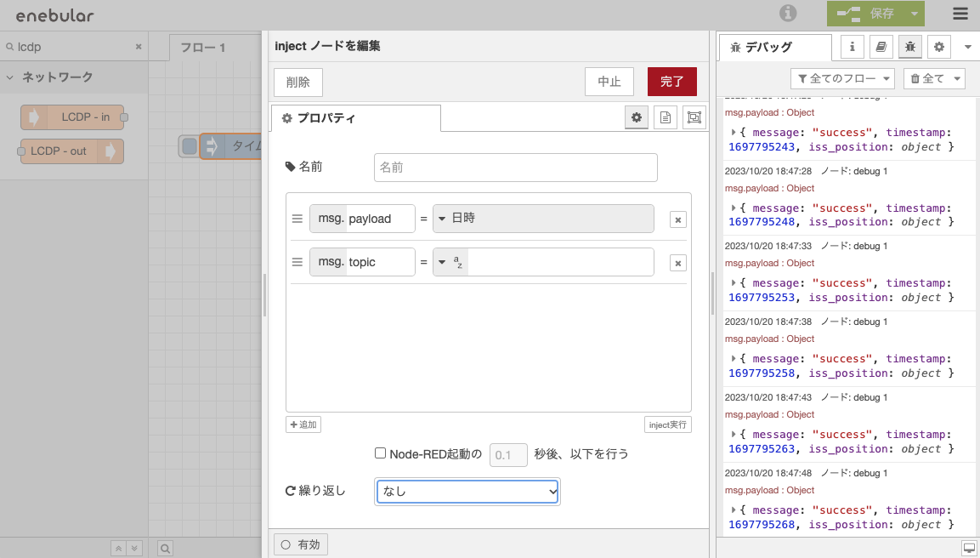Screen dimensions: 980x558
Task: Open the node description document icon
Action: tap(666, 118)
